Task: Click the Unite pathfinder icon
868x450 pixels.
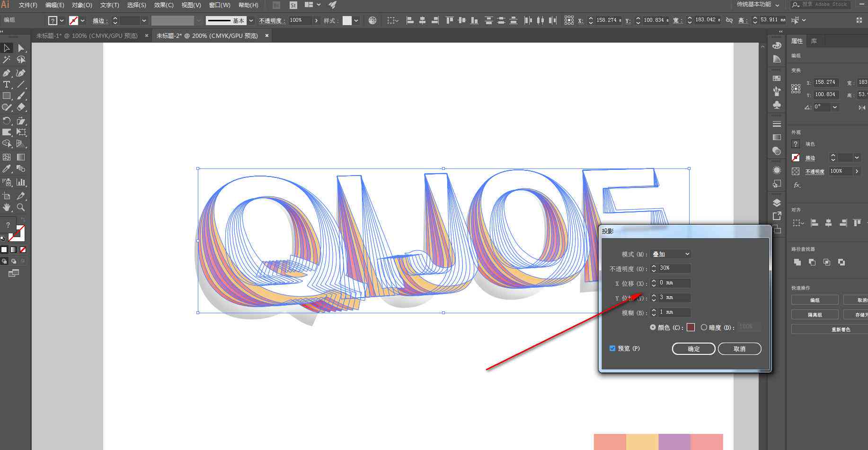Action: (x=797, y=262)
